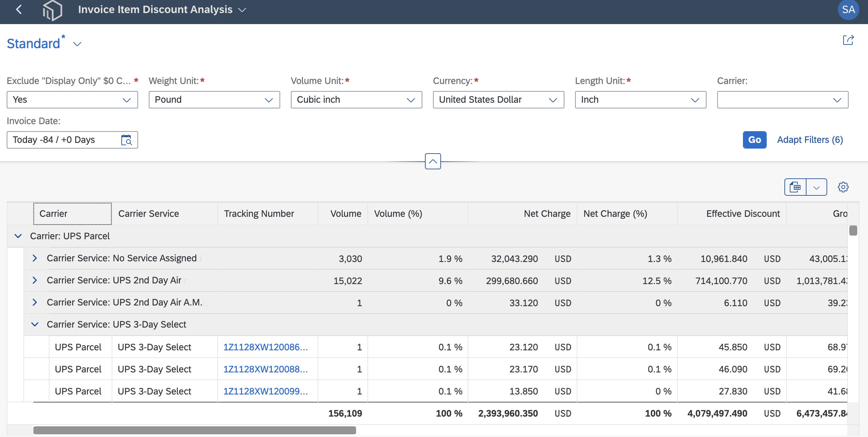
Task: Open the export options dropdown arrow
Action: point(817,187)
